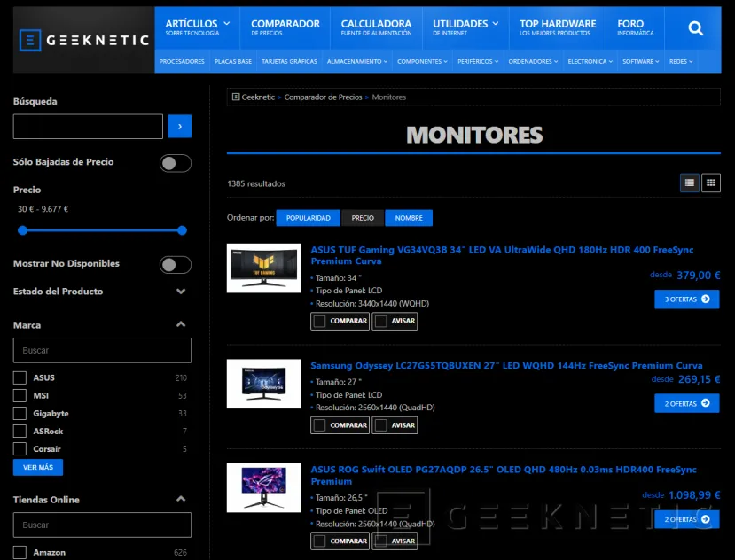This screenshot has height=560, width=735.
Task: Click the minimum price slider handle
Action: coord(22,230)
